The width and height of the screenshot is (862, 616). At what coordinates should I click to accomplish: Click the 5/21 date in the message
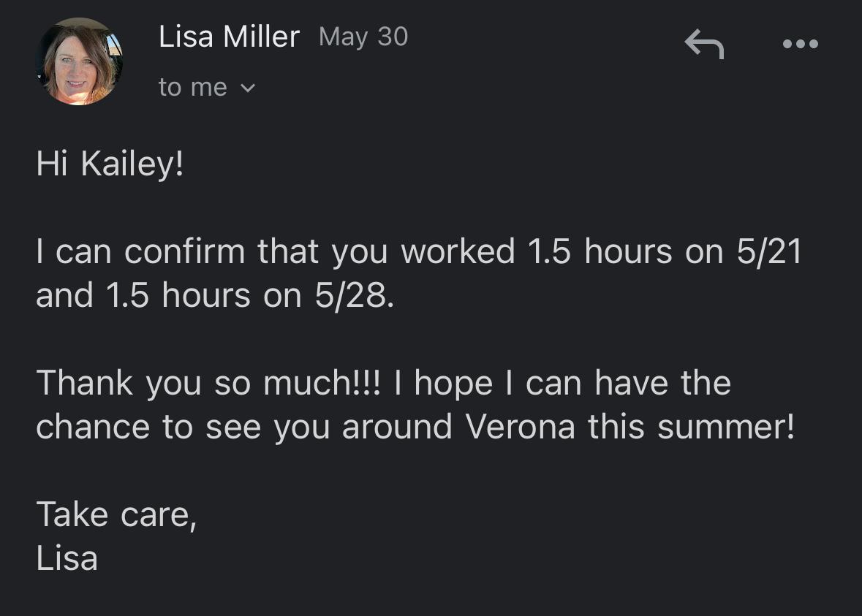(x=768, y=252)
